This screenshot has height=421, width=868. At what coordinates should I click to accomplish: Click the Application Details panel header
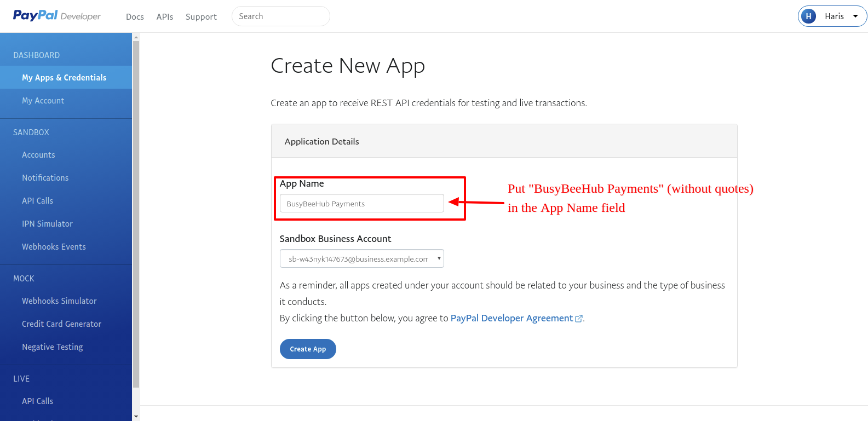click(x=504, y=141)
